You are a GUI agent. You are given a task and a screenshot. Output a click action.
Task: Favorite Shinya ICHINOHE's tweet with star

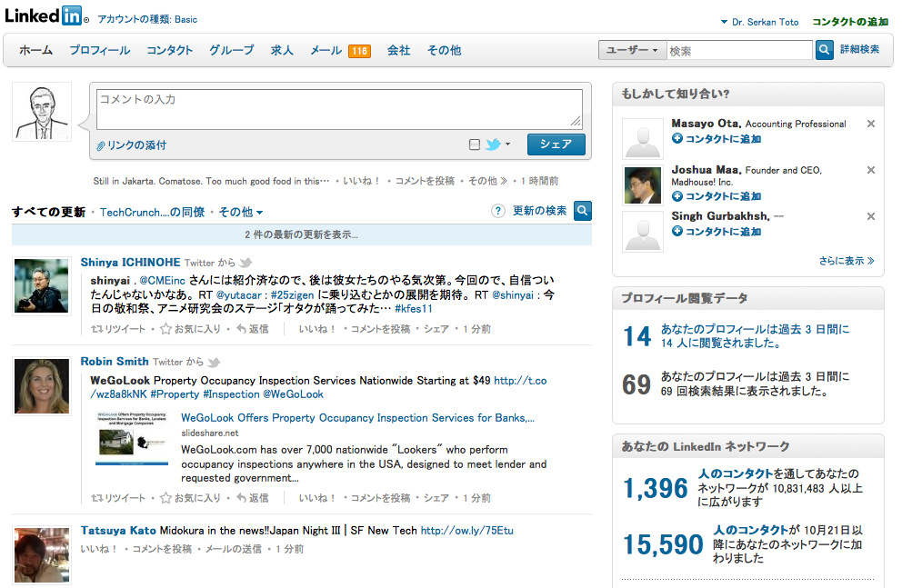190,329
